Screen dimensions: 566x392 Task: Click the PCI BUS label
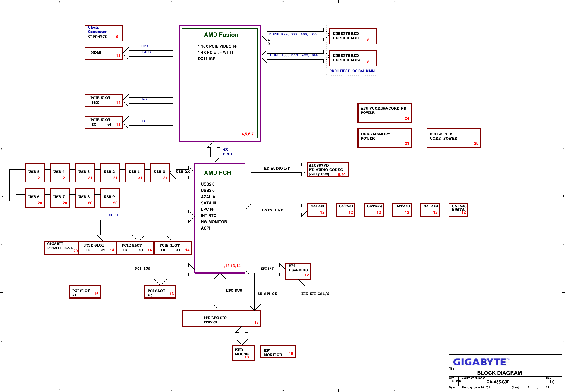pos(143,269)
